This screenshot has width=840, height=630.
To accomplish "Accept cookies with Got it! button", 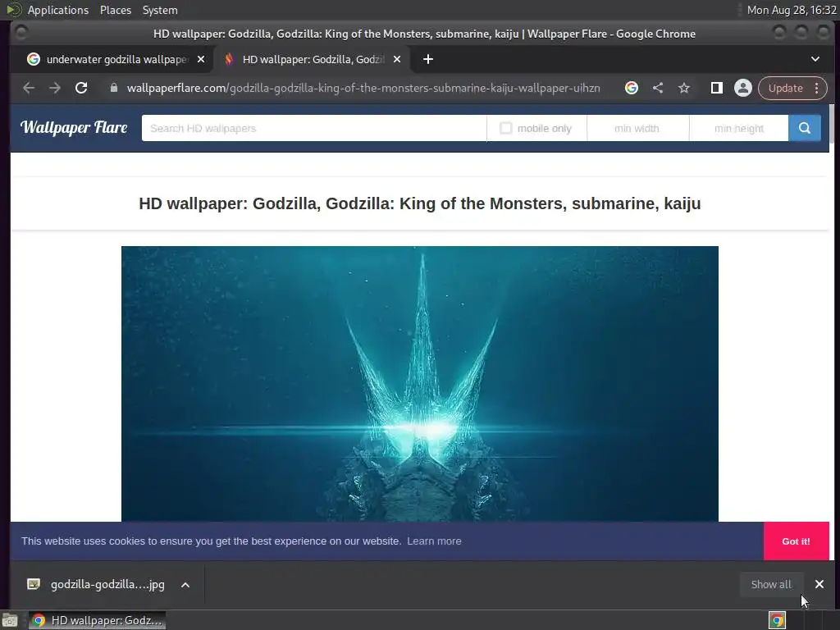I will click(796, 541).
